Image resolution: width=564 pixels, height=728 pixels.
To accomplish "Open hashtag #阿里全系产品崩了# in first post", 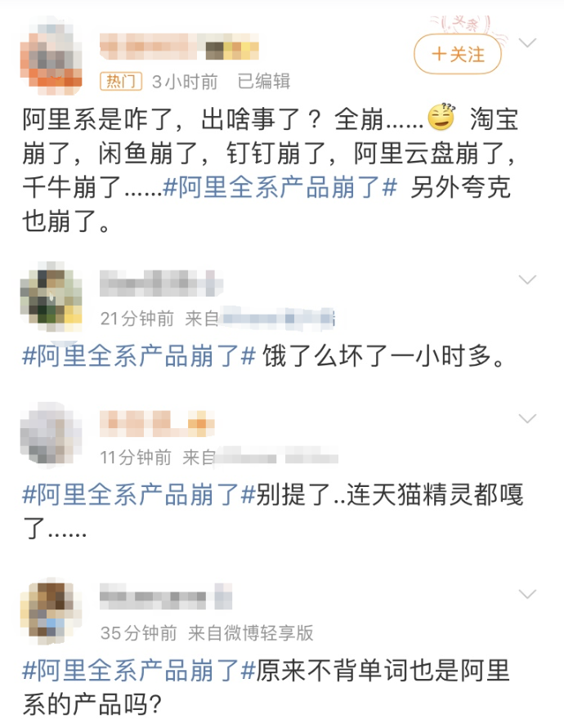I will click(x=280, y=188).
